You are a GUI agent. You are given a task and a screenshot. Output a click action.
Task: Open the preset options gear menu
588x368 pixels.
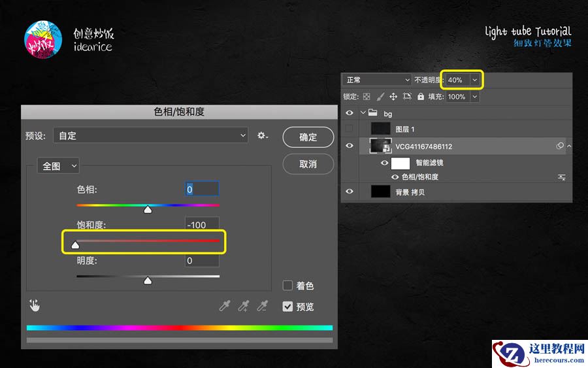tap(262, 136)
